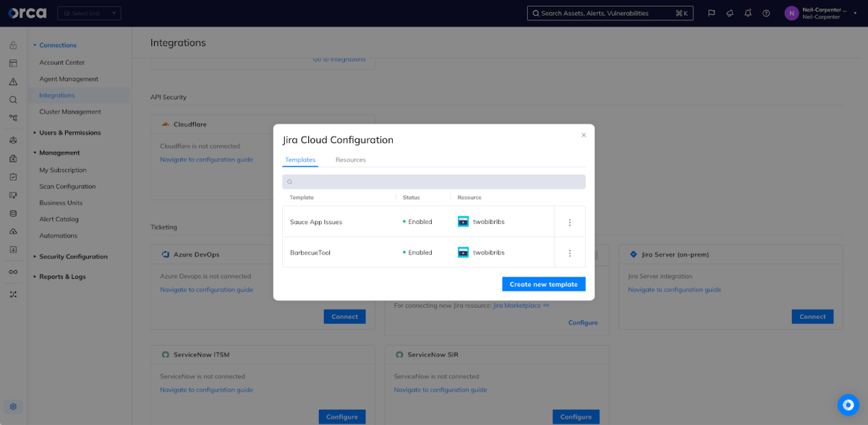This screenshot has height=425, width=868.
Task: Click the twobibribs resource icon in BarbecueTool row
Action: [463, 252]
